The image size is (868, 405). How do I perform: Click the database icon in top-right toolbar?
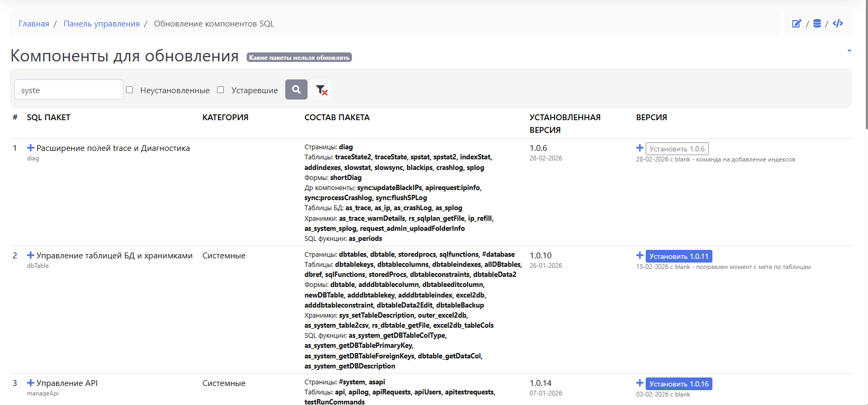coord(817,23)
